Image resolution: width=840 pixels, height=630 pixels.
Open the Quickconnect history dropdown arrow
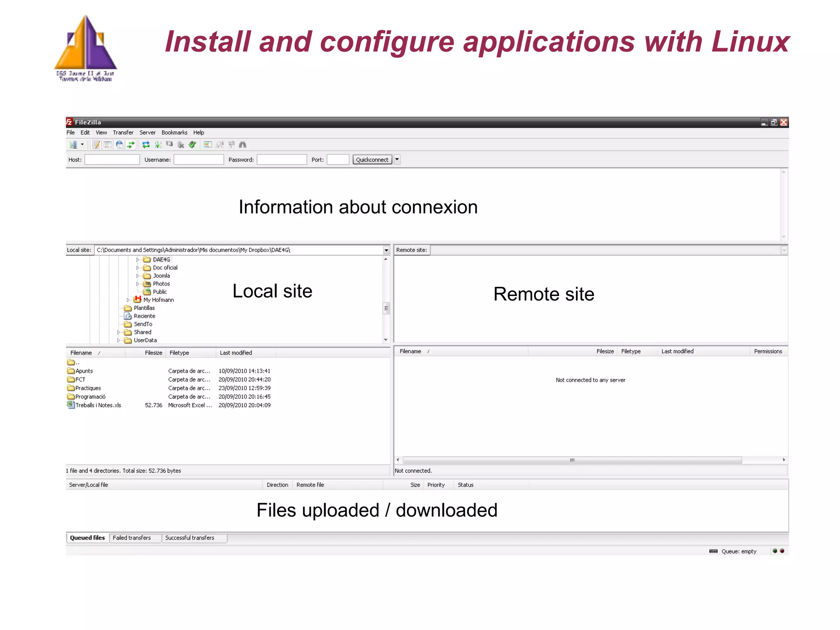[397, 159]
